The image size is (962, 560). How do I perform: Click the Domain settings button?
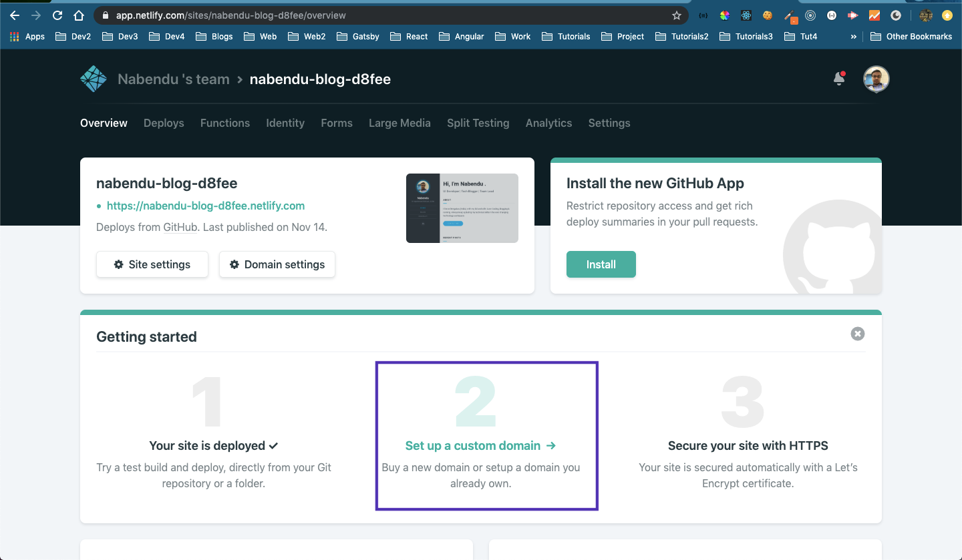[x=277, y=264]
